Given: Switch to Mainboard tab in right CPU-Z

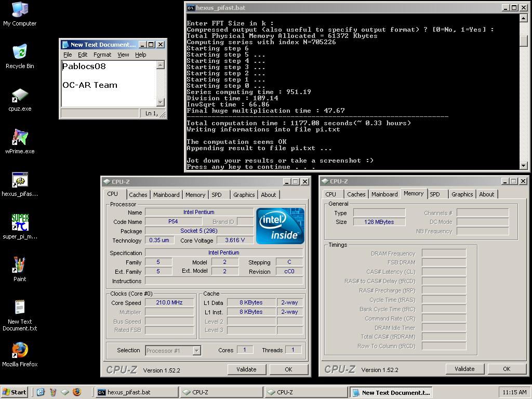Looking at the screenshot, I should click(x=384, y=194).
